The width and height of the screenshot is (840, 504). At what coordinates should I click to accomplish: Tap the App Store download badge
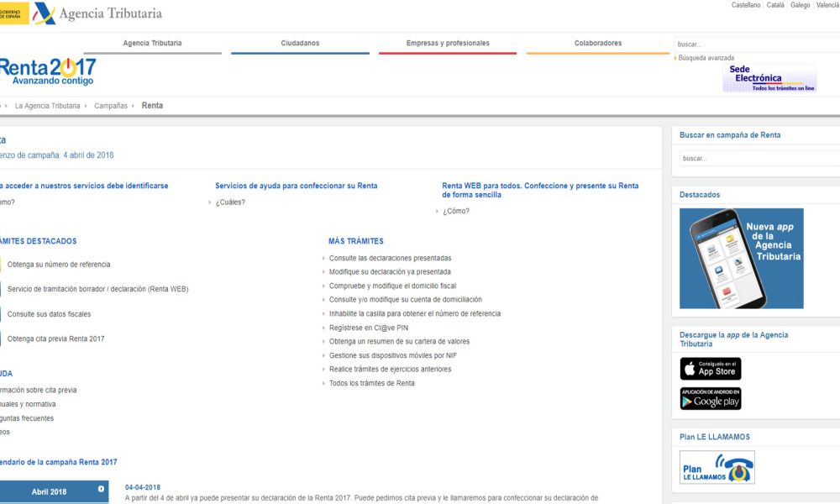[711, 369]
